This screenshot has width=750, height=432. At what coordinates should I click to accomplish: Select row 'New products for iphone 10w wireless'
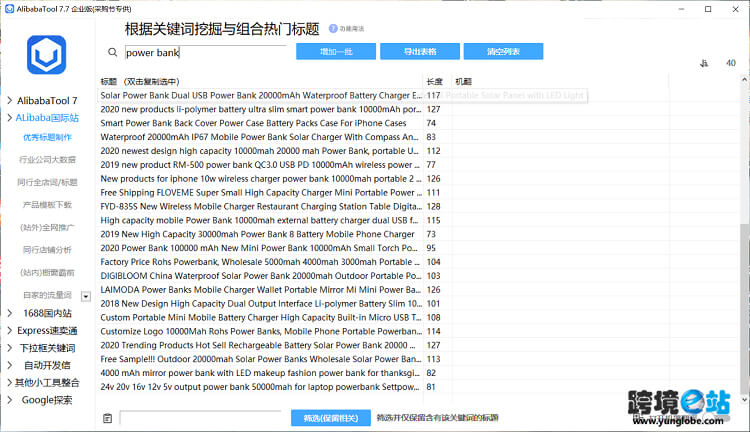261,178
